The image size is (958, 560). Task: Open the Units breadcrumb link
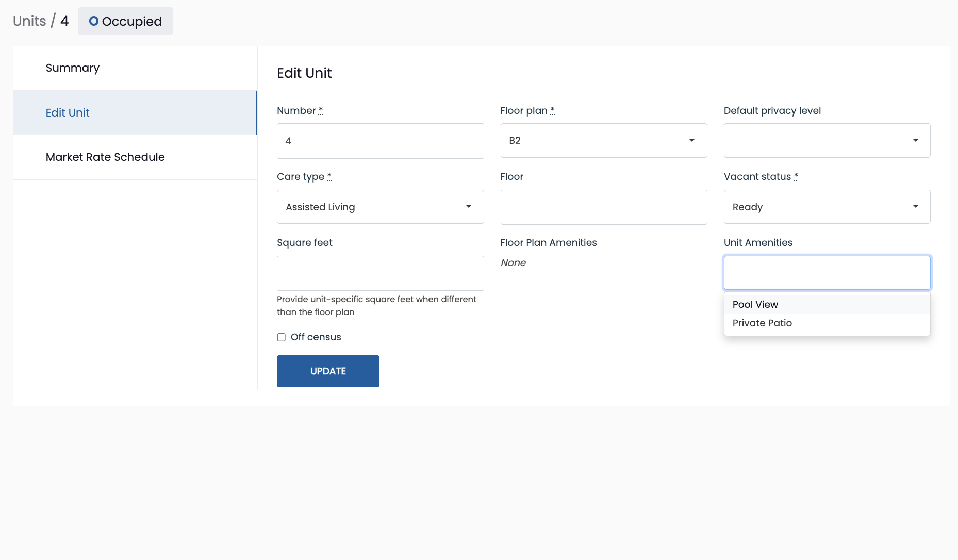29,21
